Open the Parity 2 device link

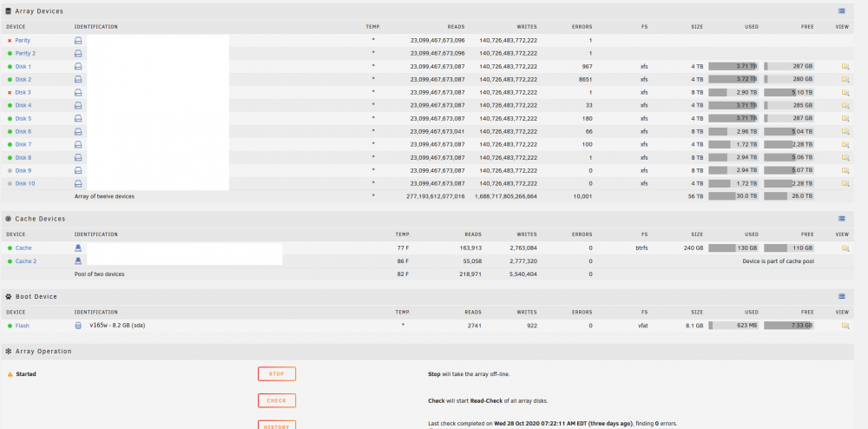tap(25, 54)
